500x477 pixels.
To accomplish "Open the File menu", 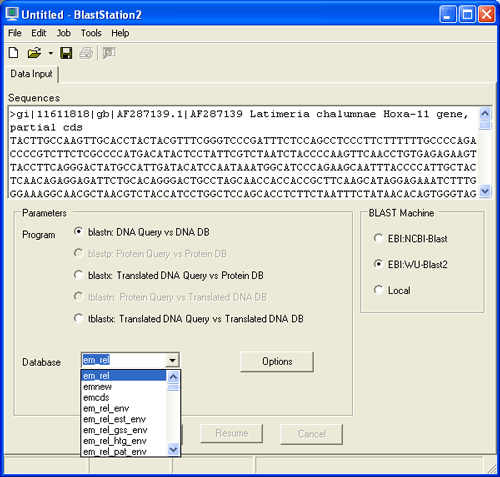I will (15, 33).
